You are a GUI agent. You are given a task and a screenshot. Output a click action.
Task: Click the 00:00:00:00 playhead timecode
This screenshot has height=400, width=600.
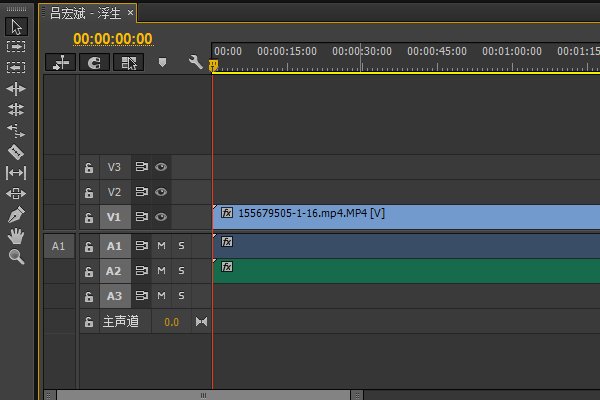tap(113, 39)
